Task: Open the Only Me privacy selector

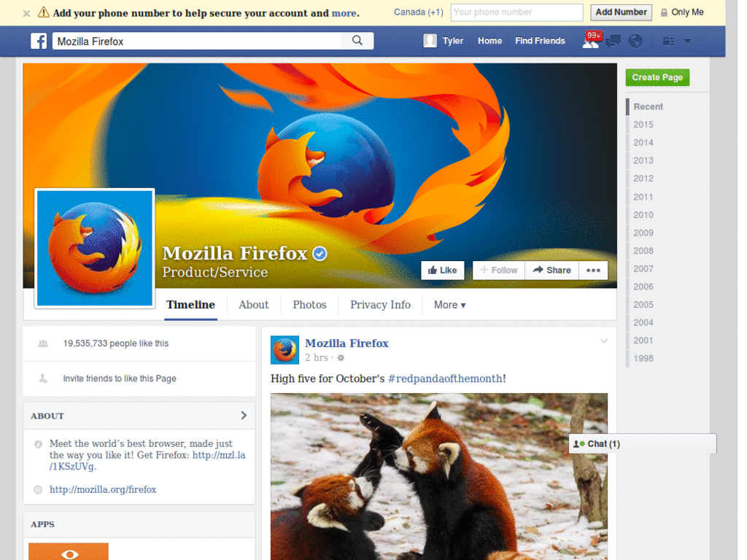Action: (x=682, y=12)
